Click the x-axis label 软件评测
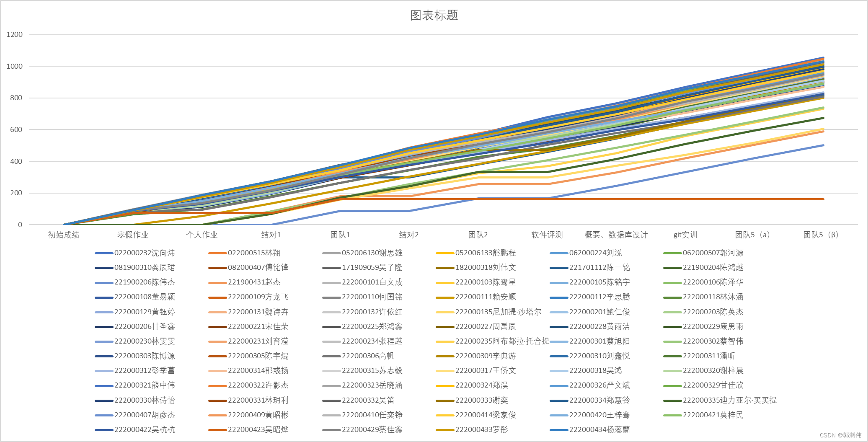Image resolution: width=868 pixels, height=442 pixels. pyautogui.click(x=547, y=235)
